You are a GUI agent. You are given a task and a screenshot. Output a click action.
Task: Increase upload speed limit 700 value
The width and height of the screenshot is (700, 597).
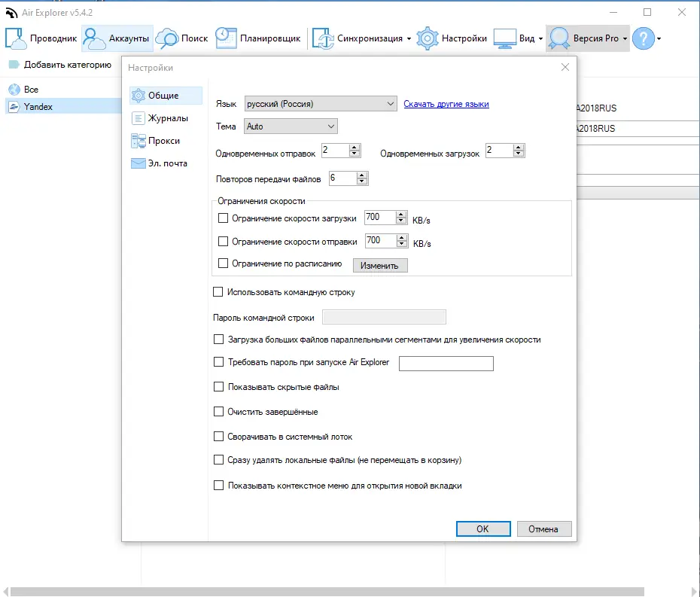[x=402, y=238]
